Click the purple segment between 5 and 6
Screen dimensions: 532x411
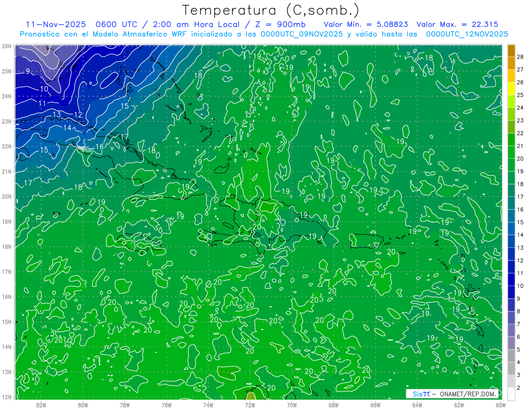(x=511, y=343)
